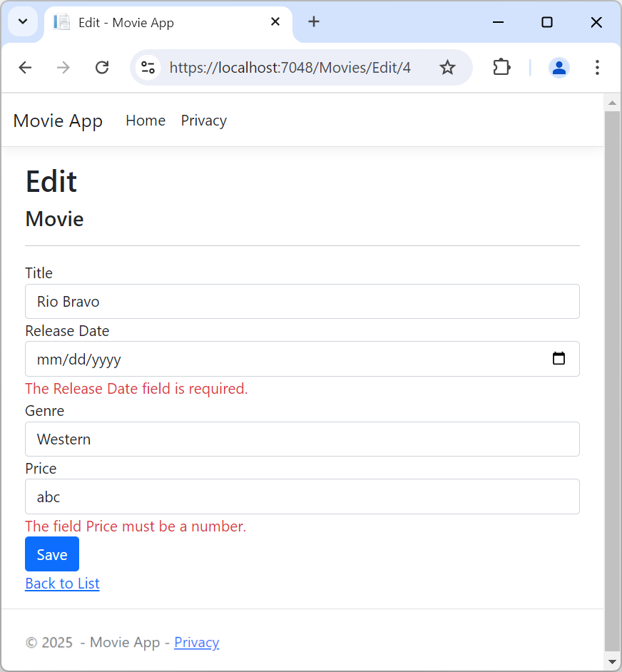Click the Movie App brand link
622x672 pixels.
58,121
